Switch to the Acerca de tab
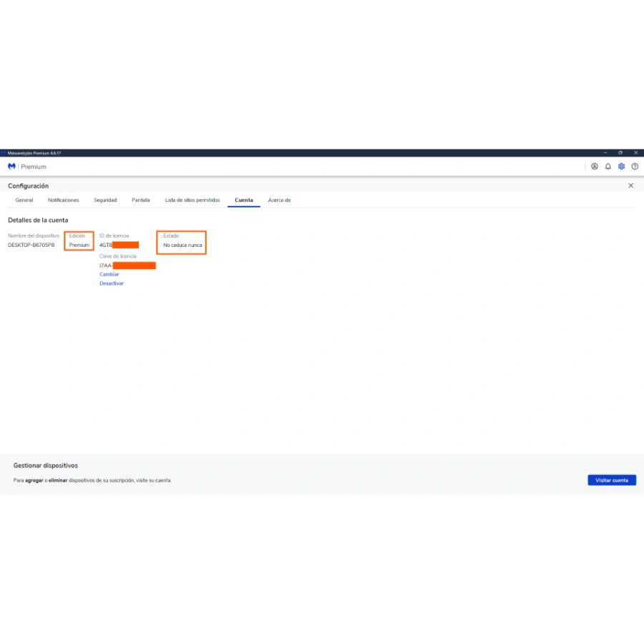Viewport: 644px width, 644px height. pos(279,200)
